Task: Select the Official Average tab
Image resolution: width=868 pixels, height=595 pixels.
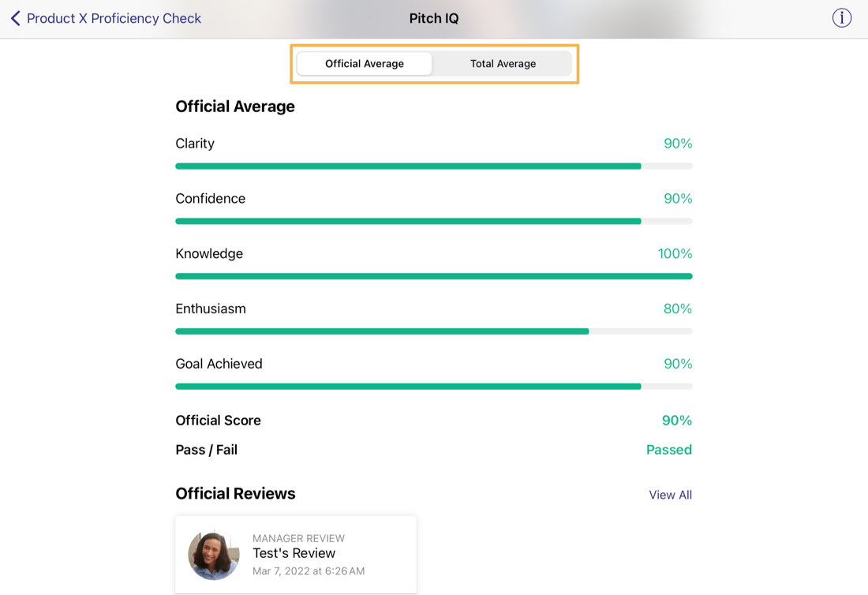Action: pos(365,64)
